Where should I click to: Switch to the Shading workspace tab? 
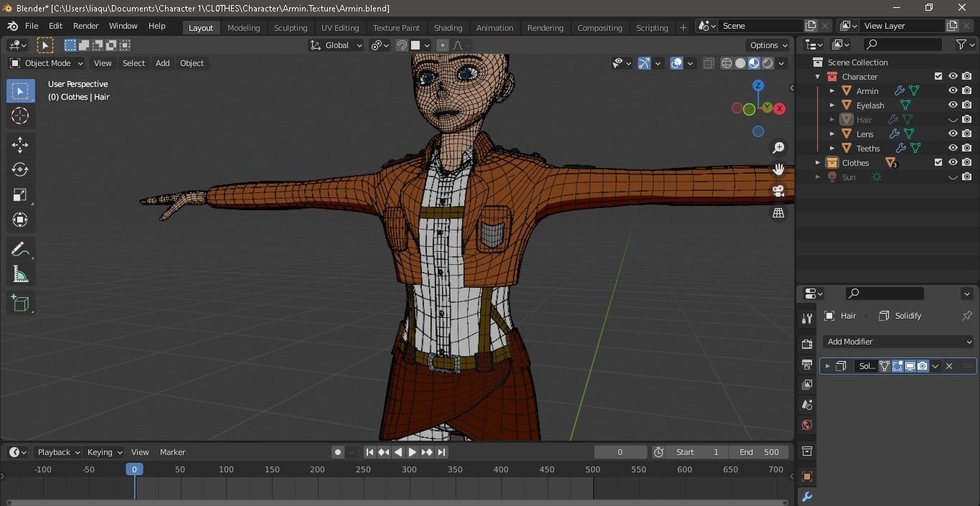pyautogui.click(x=448, y=27)
